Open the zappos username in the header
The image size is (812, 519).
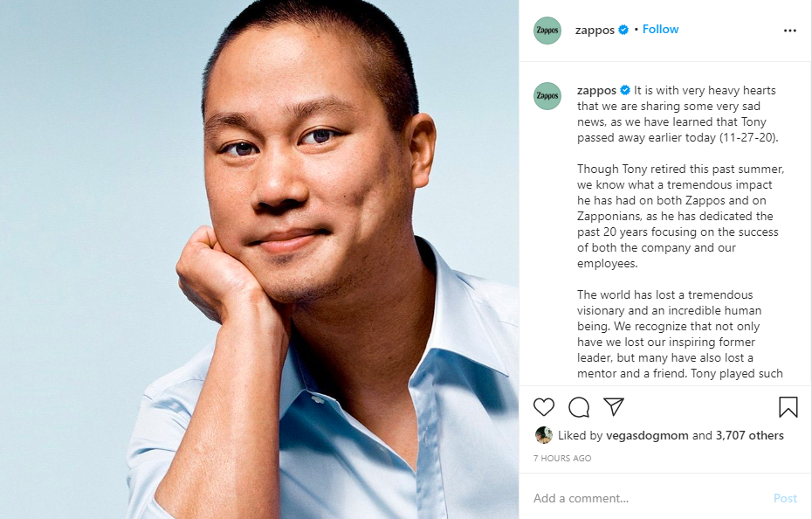pos(595,30)
